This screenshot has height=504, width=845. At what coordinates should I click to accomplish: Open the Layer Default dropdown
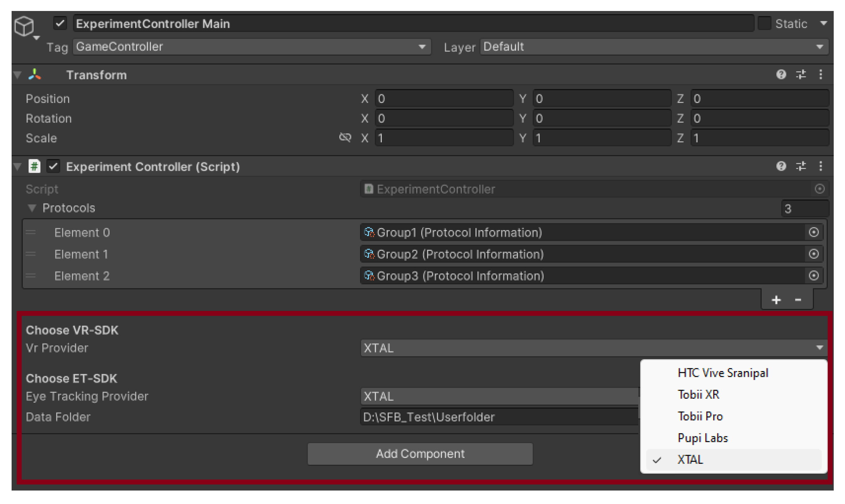(654, 46)
